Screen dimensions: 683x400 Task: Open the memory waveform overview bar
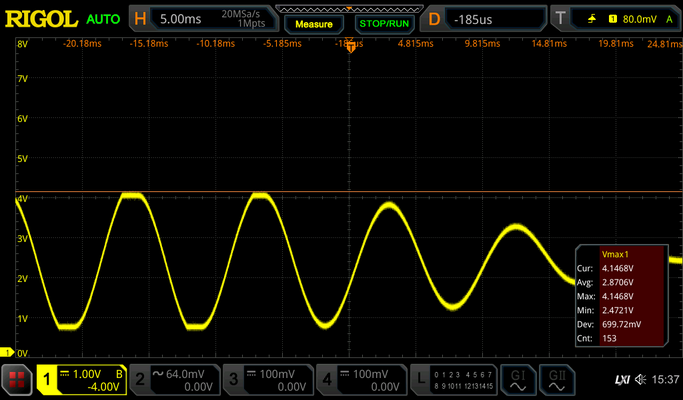point(349,9)
